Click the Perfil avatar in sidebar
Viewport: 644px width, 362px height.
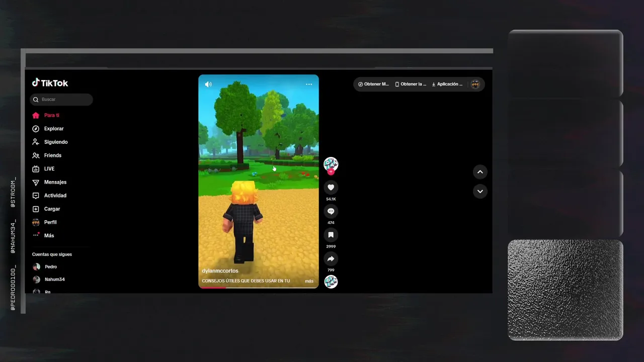click(36, 222)
